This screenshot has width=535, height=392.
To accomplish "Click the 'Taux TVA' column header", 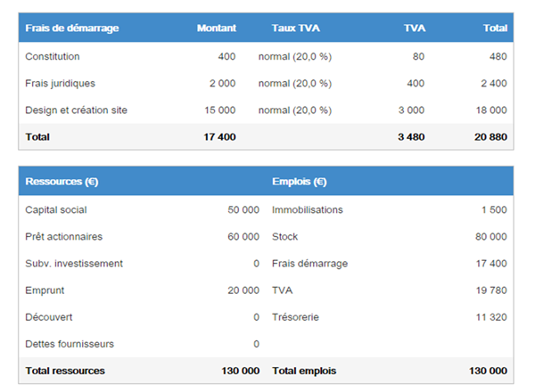I will 296,28.
